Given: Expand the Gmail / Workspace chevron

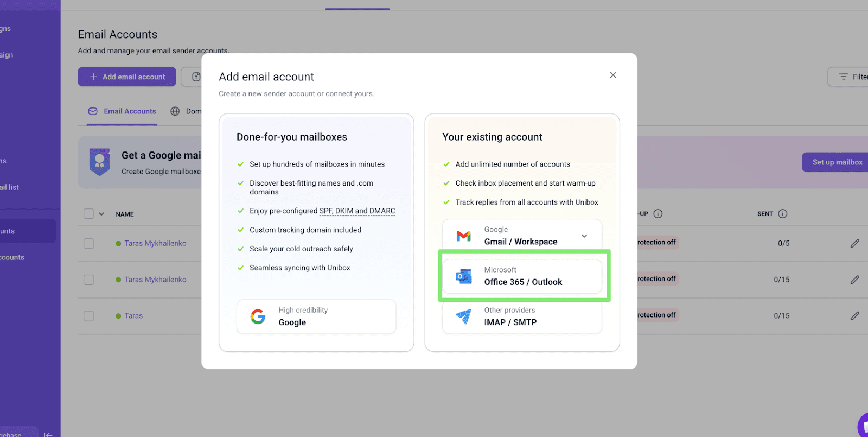Looking at the screenshot, I should pyautogui.click(x=584, y=236).
